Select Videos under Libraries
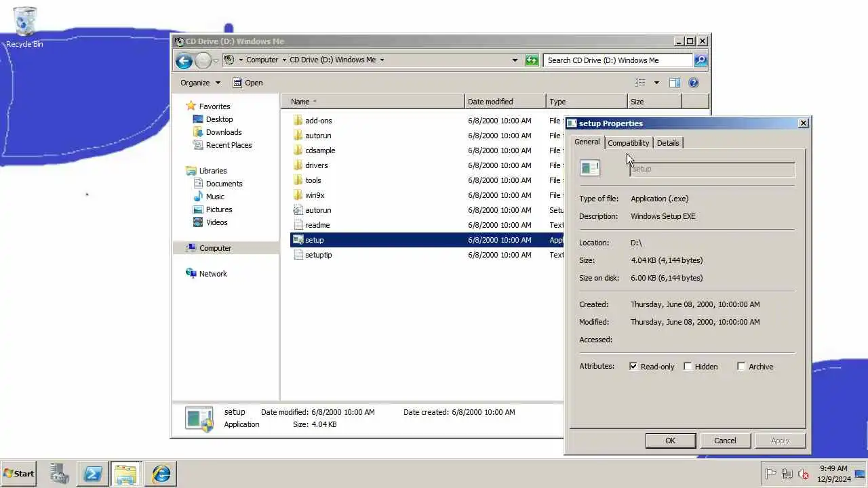 [216, 222]
